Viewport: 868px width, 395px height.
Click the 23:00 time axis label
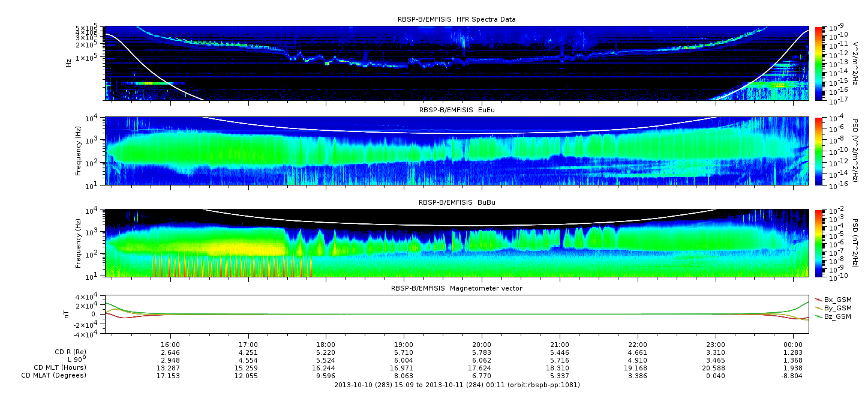pyautogui.click(x=715, y=345)
